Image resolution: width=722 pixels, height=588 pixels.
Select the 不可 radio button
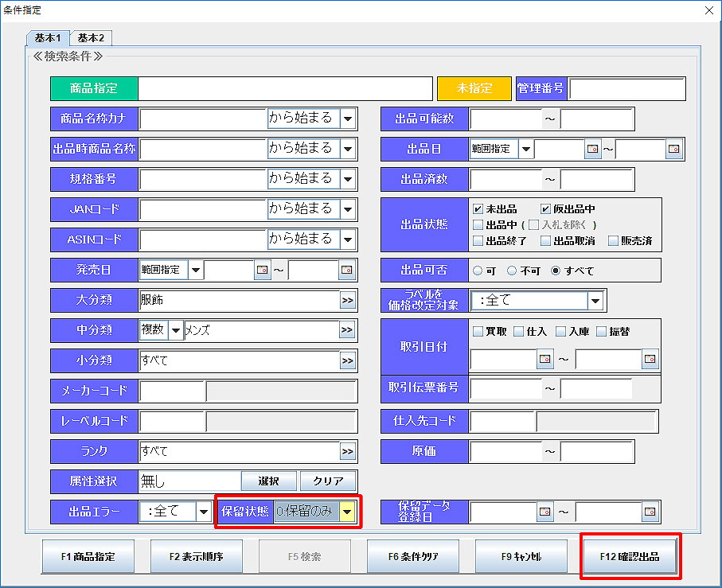(x=512, y=271)
